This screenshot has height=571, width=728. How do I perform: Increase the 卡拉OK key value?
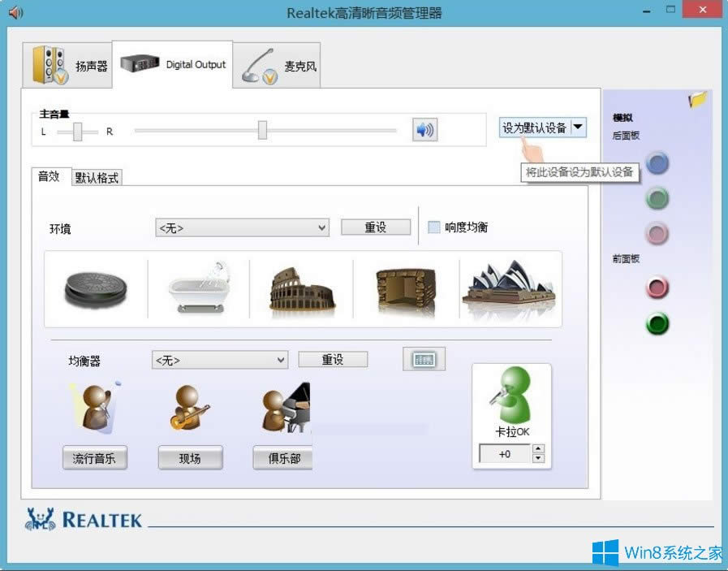pos(538,449)
